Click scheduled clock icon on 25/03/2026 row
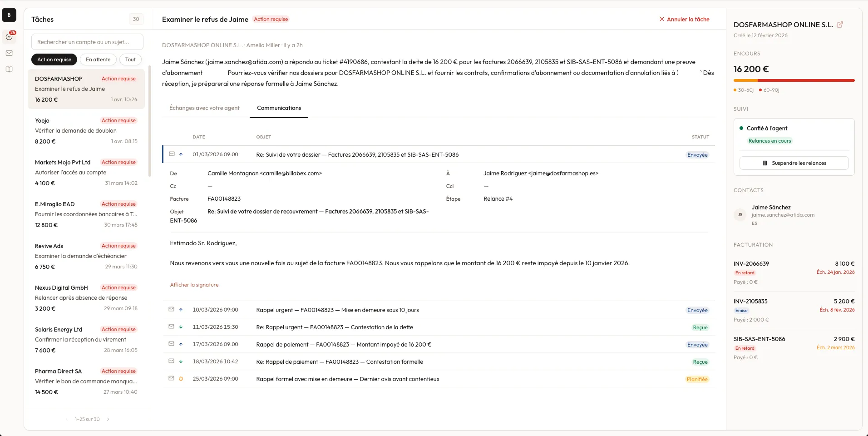 click(181, 379)
